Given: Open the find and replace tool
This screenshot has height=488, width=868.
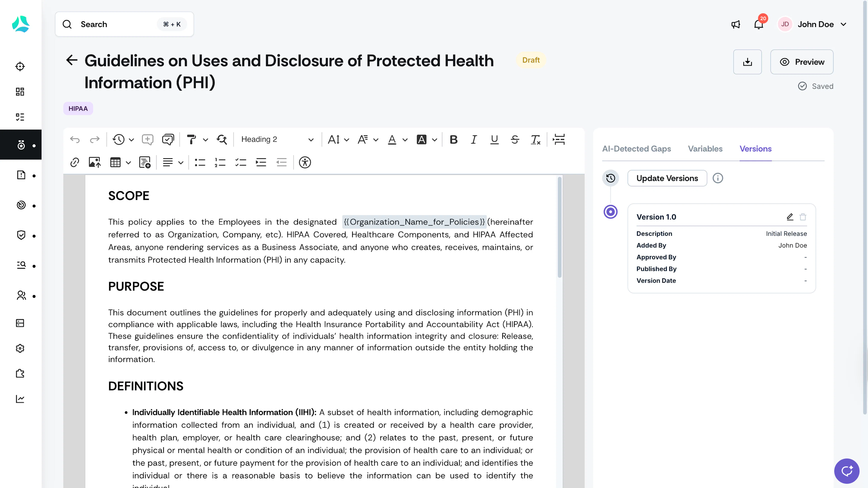Looking at the screenshot, I should [x=222, y=139].
